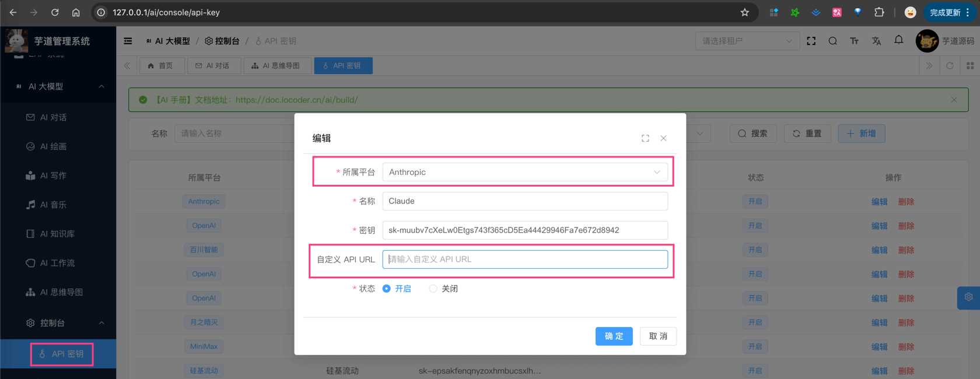980x379 pixels.
Task: Click the language translate icon in the header
Action: [x=876, y=41]
